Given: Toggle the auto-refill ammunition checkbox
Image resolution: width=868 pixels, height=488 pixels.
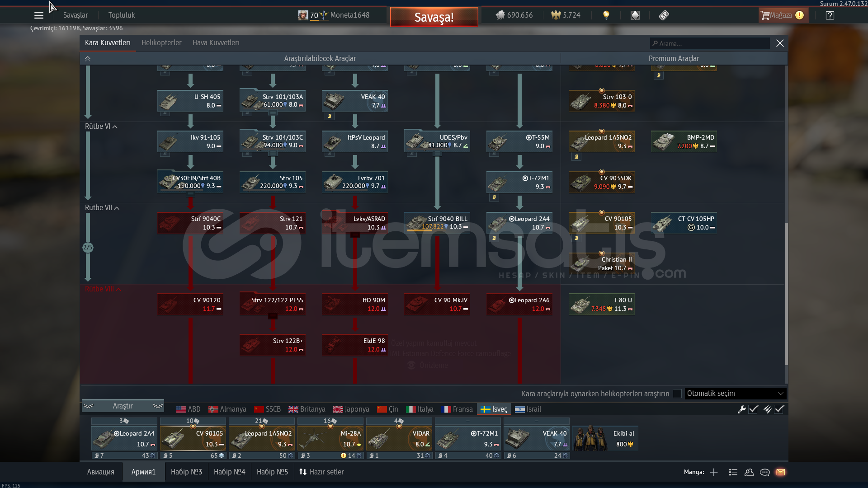Looking at the screenshot, I should tap(779, 409).
